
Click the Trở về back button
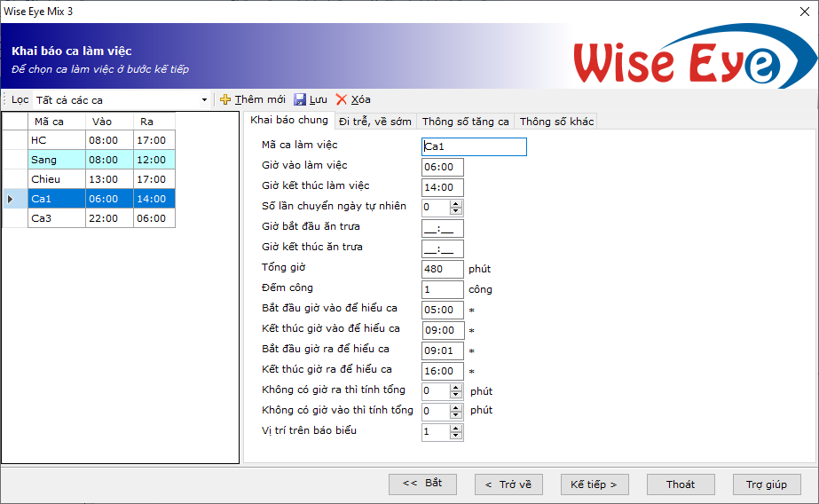click(508, 484)
